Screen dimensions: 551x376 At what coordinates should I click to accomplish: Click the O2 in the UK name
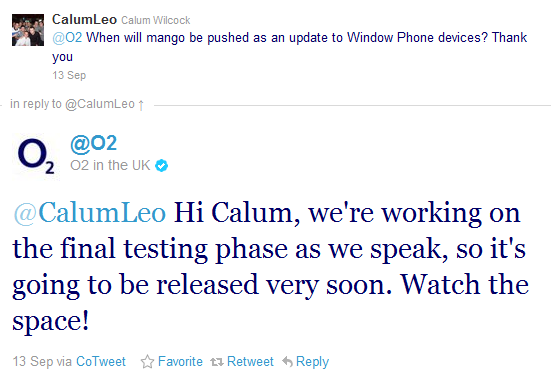tap(110, 165)
